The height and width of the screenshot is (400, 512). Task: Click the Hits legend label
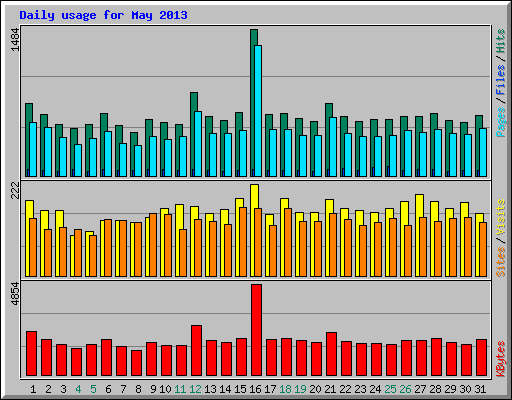click(501, 41)
